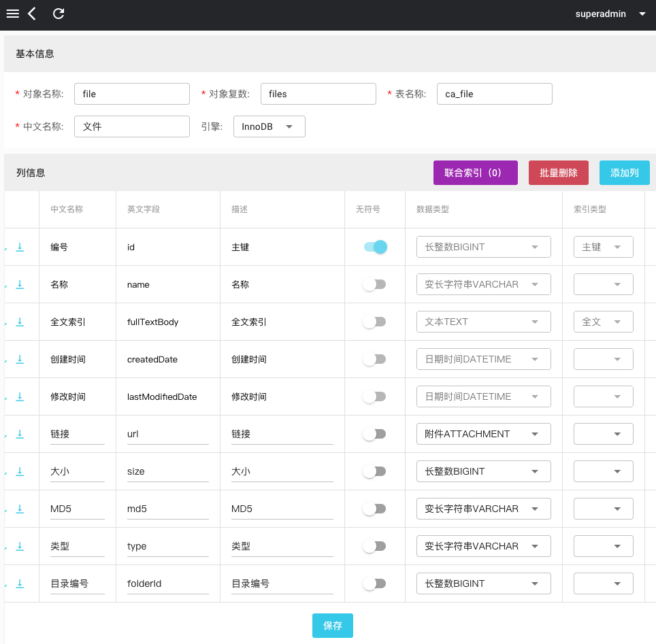656x644 pixels.
Task: Toggle unsigned switch for the id column
Action: 375,247
